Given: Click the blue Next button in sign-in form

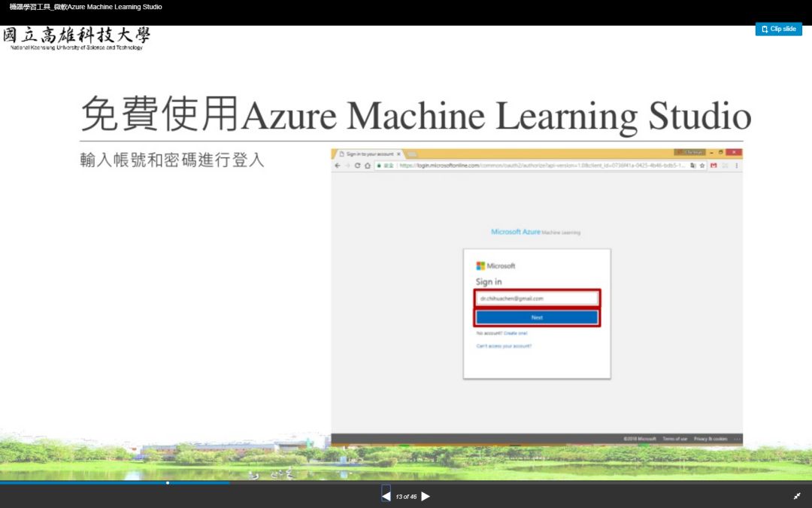Looking at the screenshot, I should (x=537, y=318).
